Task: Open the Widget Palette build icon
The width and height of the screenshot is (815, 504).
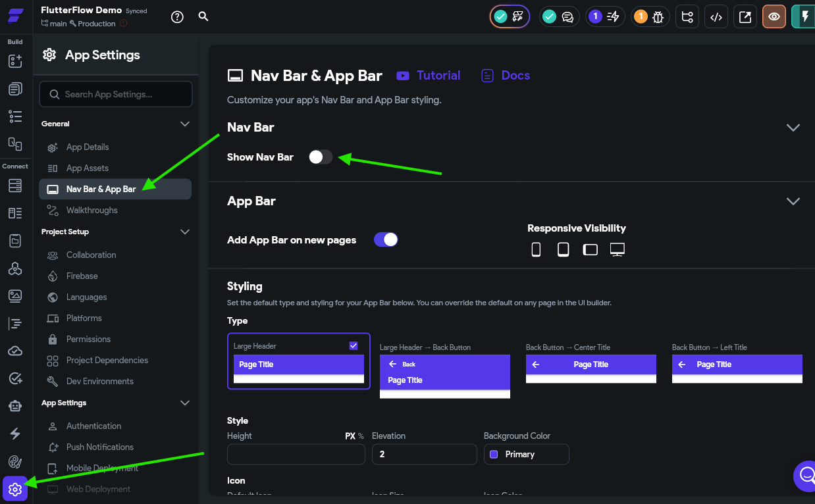Action: tap(15, 61)
